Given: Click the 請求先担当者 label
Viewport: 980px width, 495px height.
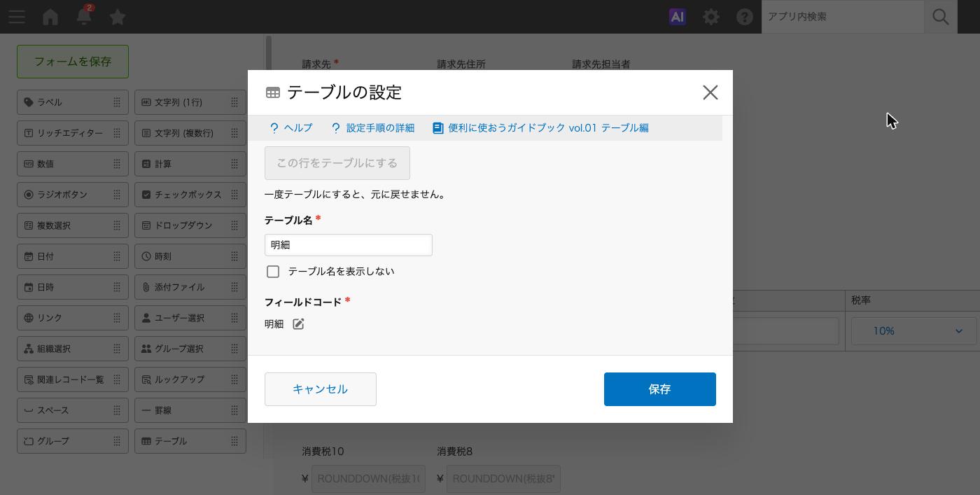Looking at the screenshot, I should pos(601,64).
